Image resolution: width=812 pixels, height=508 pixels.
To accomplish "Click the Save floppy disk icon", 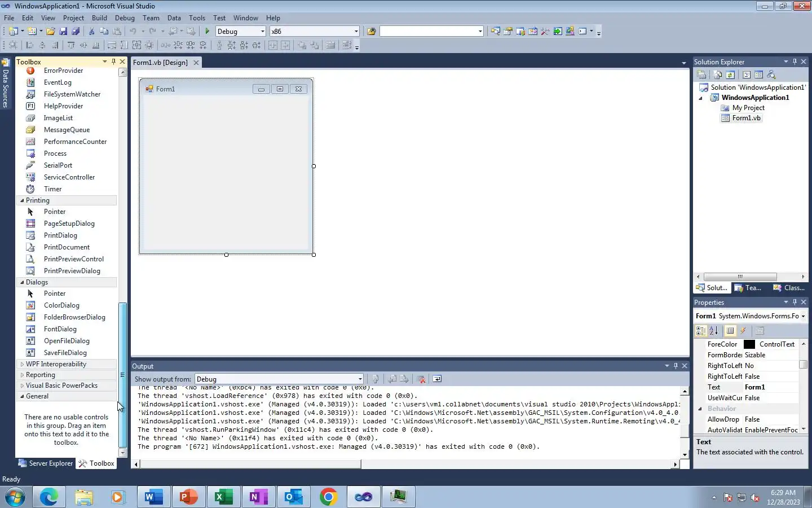I will click(63, 32).
